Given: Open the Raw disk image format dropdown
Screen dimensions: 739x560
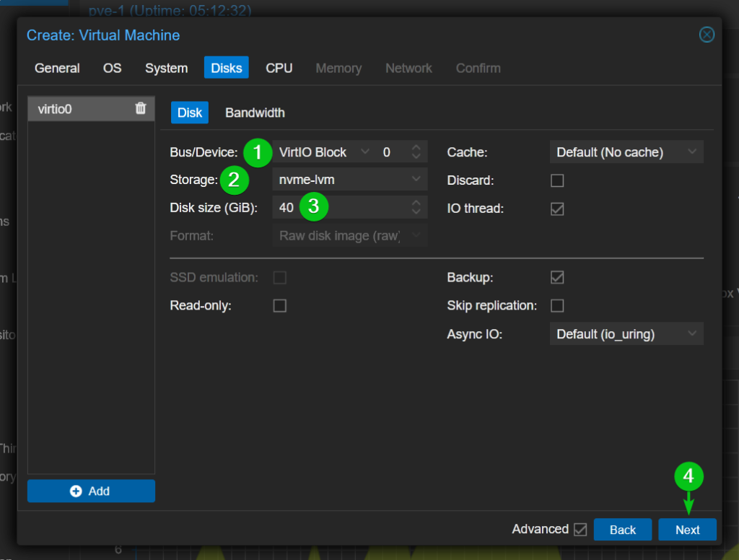Looking at the screenshot, I should (x=350, y=235).
